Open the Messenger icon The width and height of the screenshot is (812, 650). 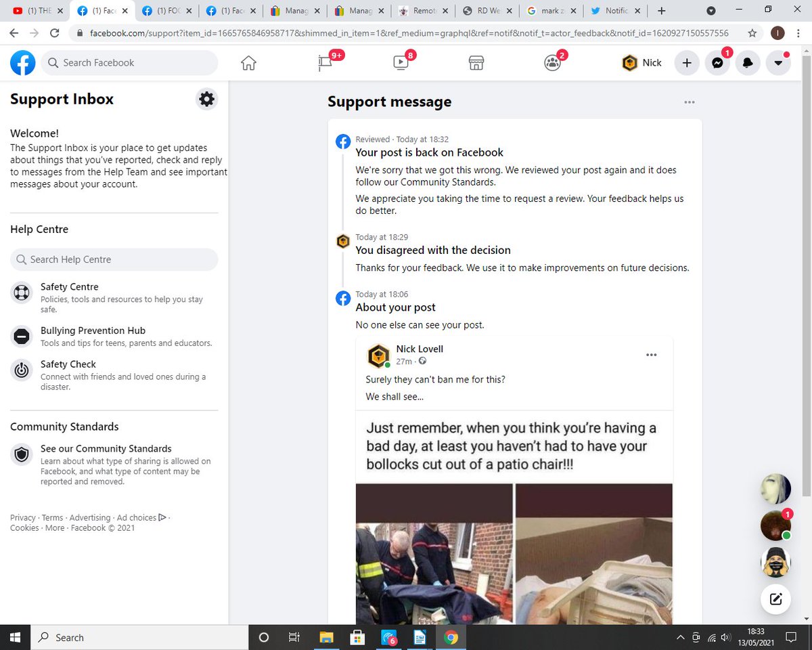[717, 63]
